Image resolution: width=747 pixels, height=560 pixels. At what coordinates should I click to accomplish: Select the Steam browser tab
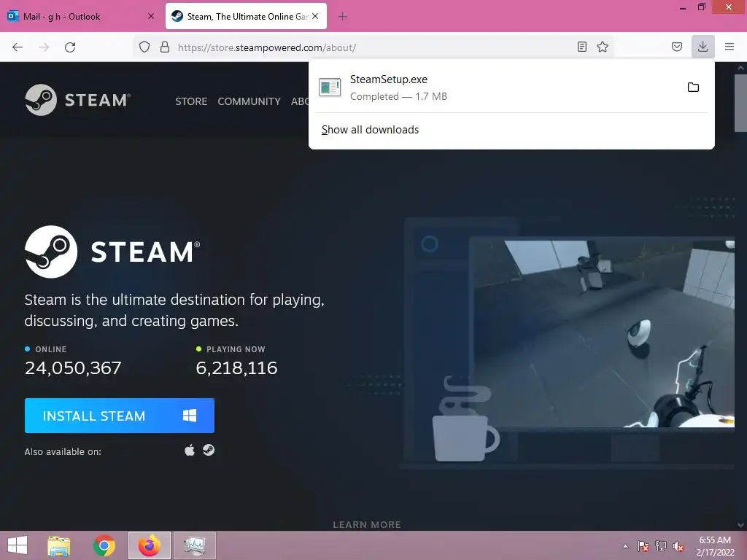pos(247,16)
